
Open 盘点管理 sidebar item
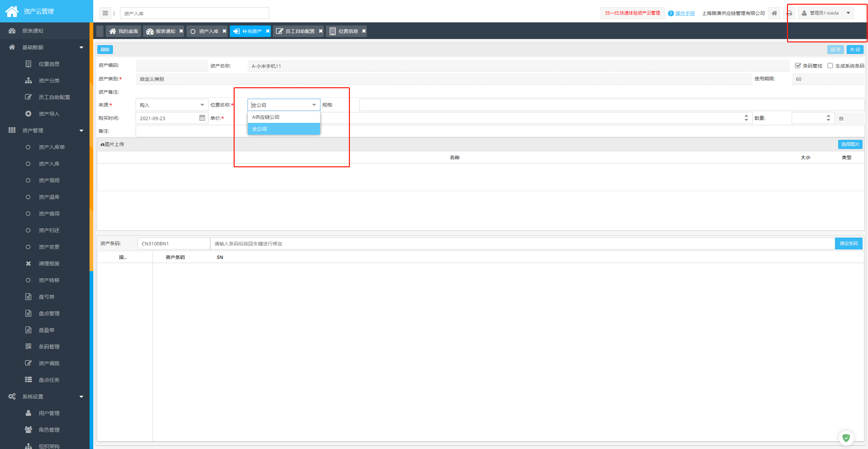(x=44, y=313)
